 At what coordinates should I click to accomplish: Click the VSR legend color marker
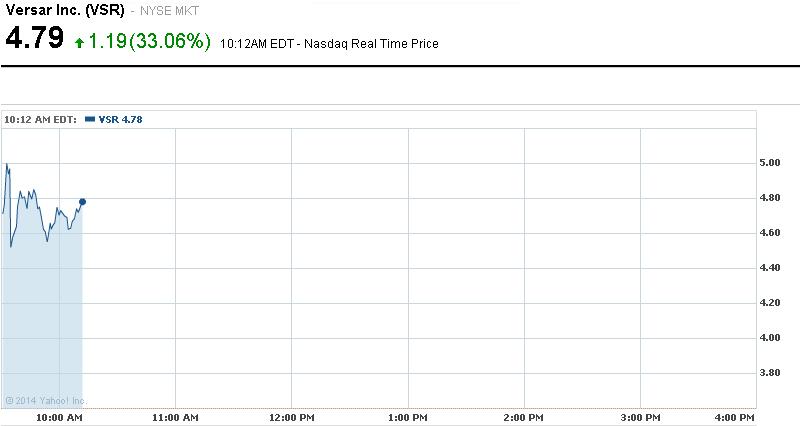point(90,119)
